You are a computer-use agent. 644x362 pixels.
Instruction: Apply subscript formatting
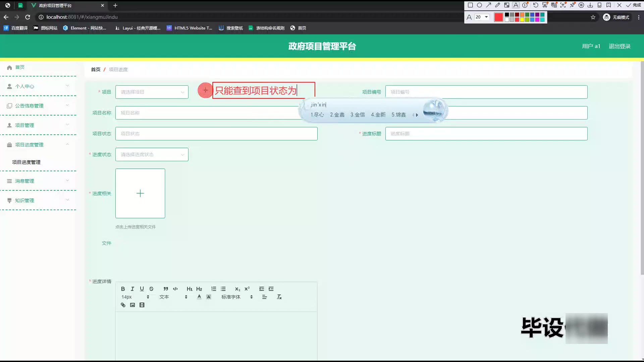pyautogui.click(x=237, y=289)
